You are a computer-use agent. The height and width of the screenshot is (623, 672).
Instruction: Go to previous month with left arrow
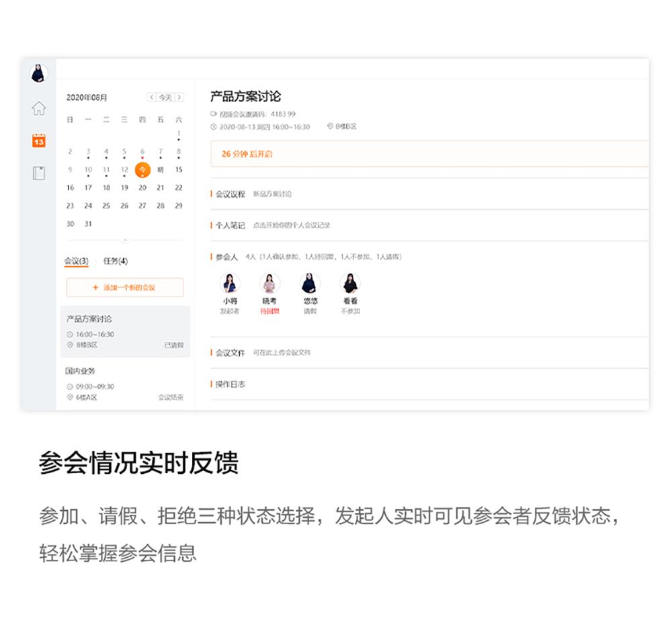click(x=151, y=97)
